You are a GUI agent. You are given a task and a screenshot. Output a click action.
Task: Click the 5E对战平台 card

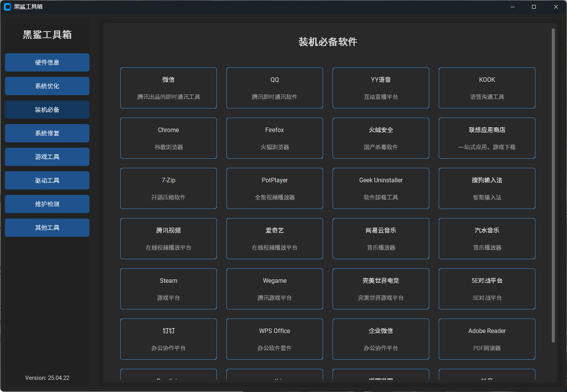pyautogui.click(x=487, y=289)
